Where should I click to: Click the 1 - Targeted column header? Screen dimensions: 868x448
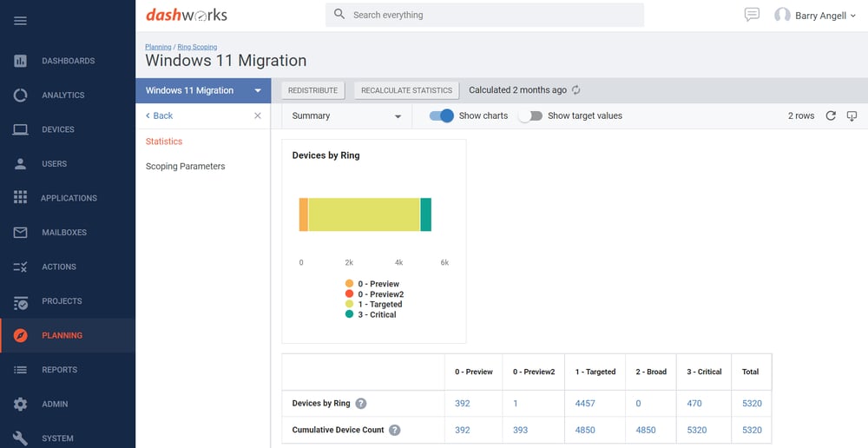pos(595,372)
